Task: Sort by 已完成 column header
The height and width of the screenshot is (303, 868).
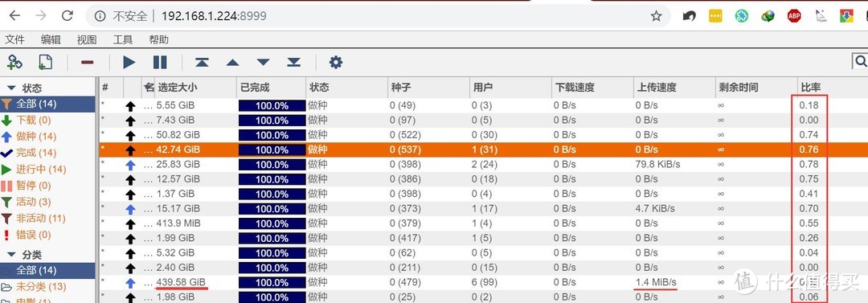Action: pyautogui.click(x=272, y=88)
